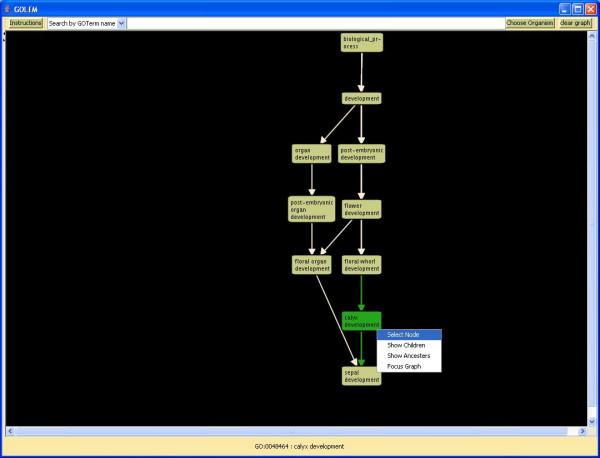
Task: Select Show Ancesters in context menu
Action: (408, 356)
